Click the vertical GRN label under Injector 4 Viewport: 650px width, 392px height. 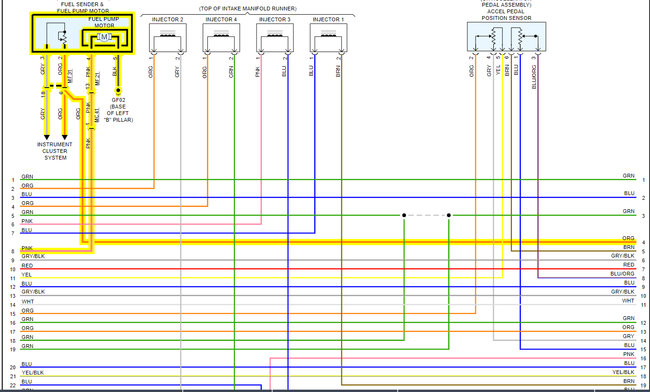pos(231,71)
